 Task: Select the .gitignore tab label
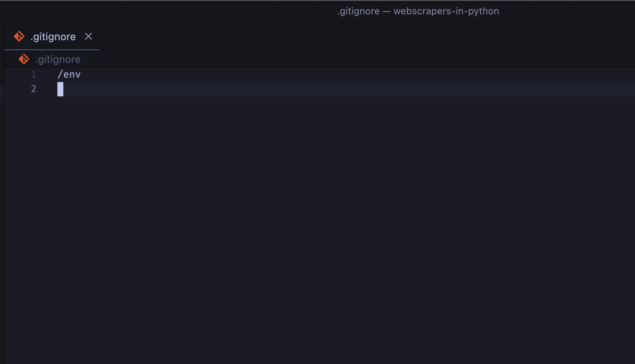pos(53,37)
